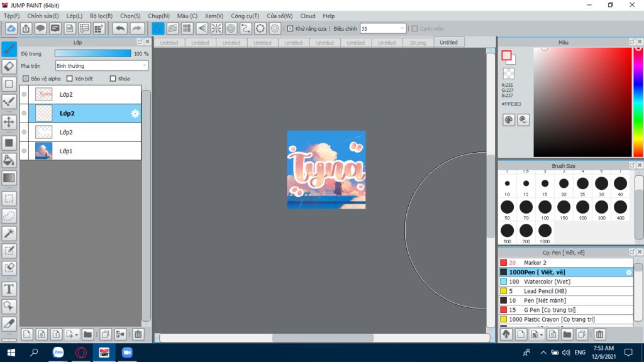Toggle Khử răng cưa anti-aliasing checkbox

290,29
